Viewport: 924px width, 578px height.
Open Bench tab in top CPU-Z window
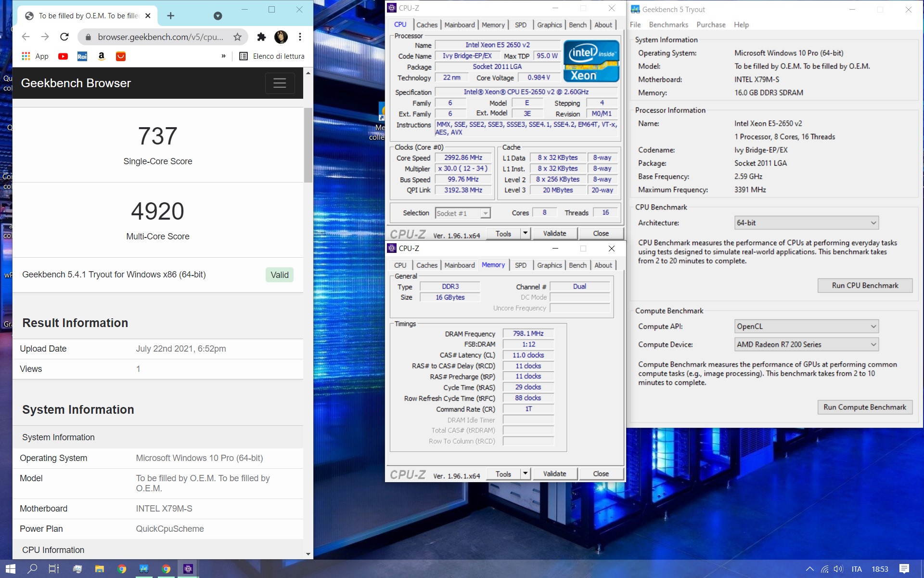pos(577,25)
